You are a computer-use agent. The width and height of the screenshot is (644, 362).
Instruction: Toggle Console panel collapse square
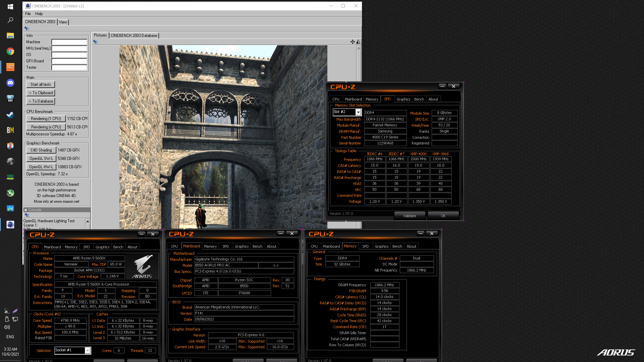click(25, 210)
